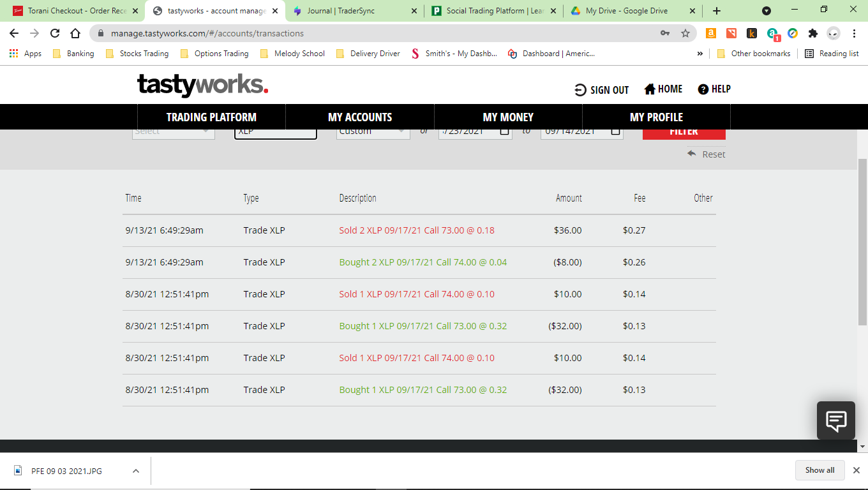Screen dimensions: 868x490
Task: Open the Extensions puzzle piece menu
Action: 812,33
